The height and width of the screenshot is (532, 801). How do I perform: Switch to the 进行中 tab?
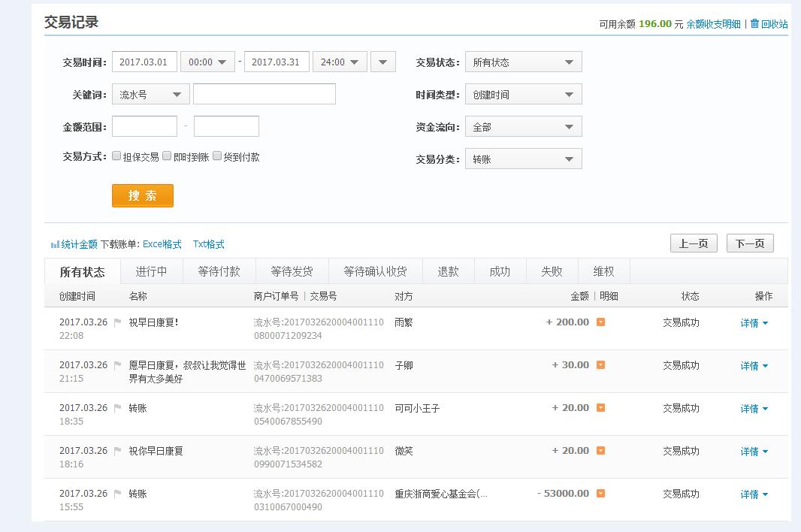(x=151, y=271)
